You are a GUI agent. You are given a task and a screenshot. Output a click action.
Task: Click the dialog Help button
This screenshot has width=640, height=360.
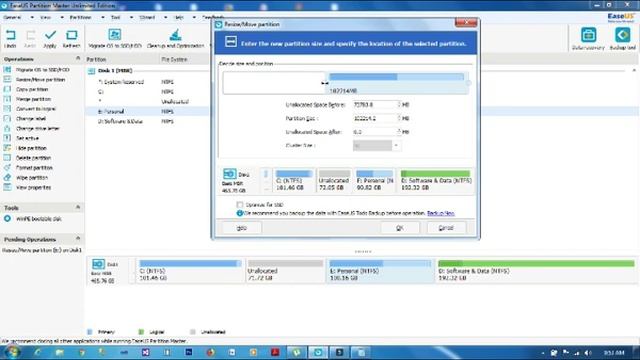(x=242, y=228)
